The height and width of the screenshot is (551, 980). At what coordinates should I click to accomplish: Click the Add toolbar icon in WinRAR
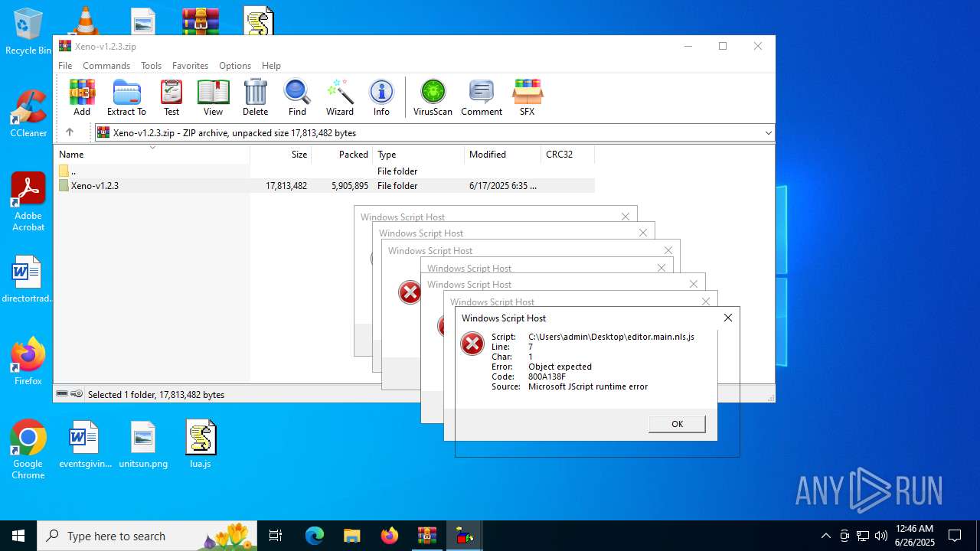pos(82,97)
